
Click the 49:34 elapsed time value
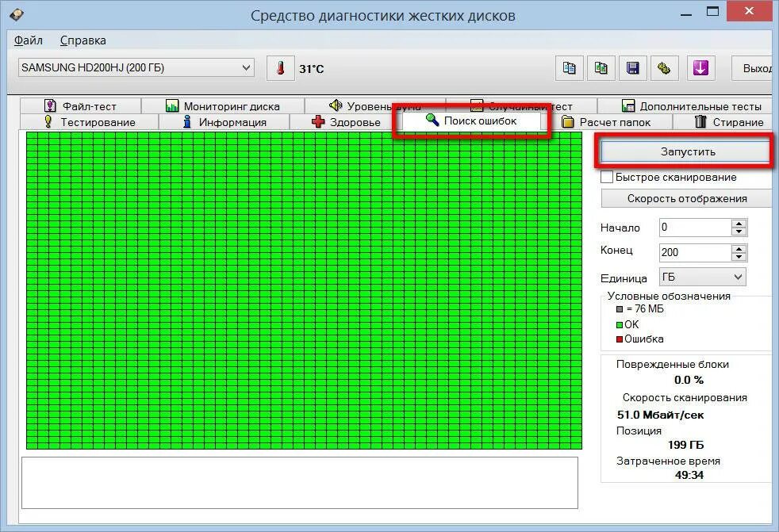[x=689, y=475]
